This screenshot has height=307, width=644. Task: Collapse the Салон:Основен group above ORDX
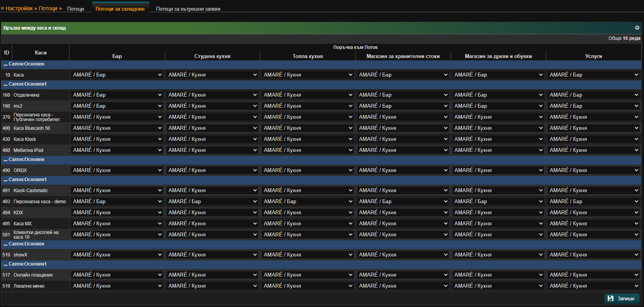6,160
